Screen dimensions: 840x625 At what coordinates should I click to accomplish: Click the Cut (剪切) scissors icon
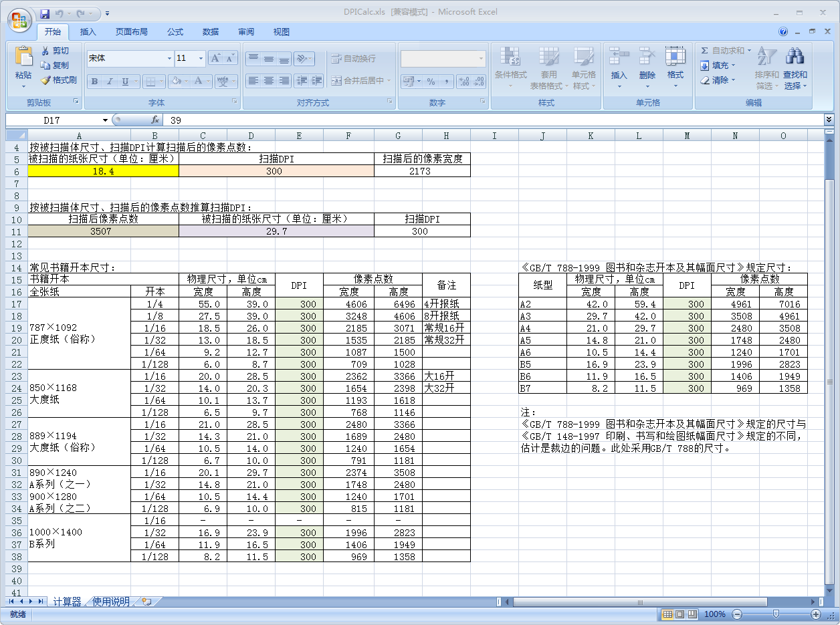click(45, 51)
